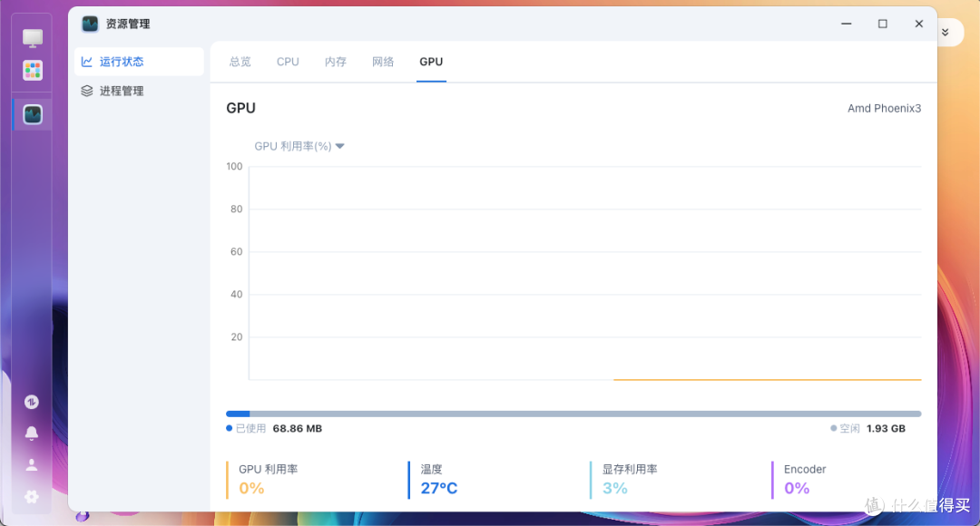The height and width of the screenshot is (526, 980).
Task: Switch to the 内存 tab
Action: (335, 62)
